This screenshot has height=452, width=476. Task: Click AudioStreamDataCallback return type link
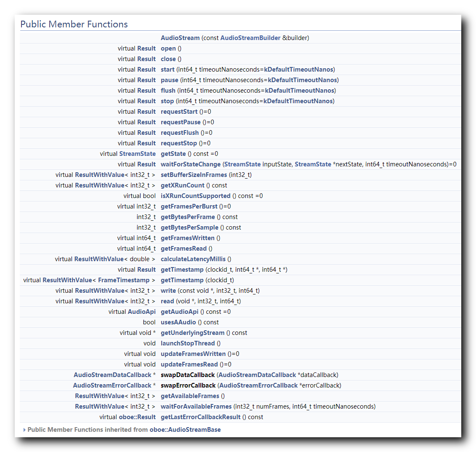(x=112, y=375)
